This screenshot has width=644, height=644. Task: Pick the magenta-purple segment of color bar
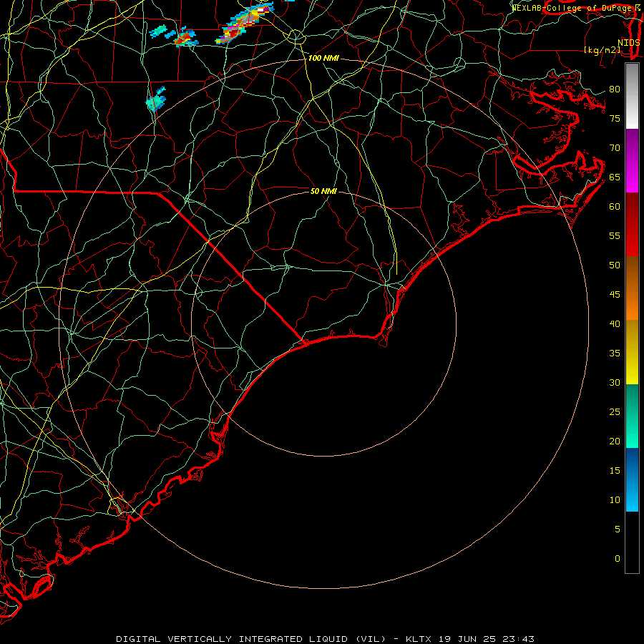(x=632, y=160)
